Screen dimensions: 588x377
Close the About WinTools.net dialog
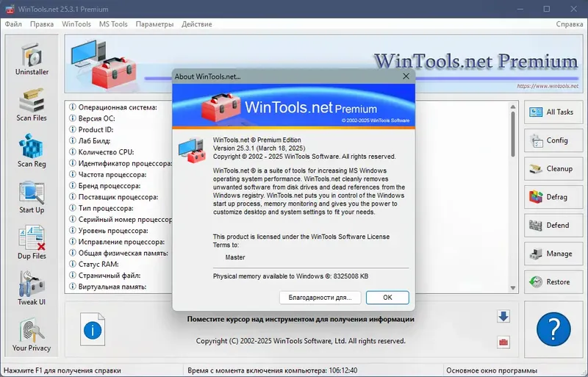pyautogui.click(x=406, y=76)
